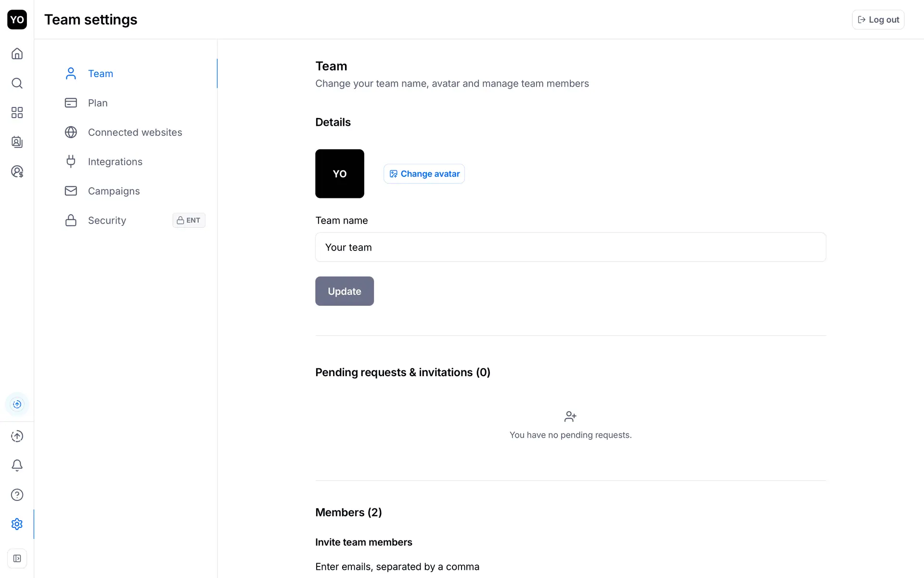Open Campaigns settings section

point(114,191)
